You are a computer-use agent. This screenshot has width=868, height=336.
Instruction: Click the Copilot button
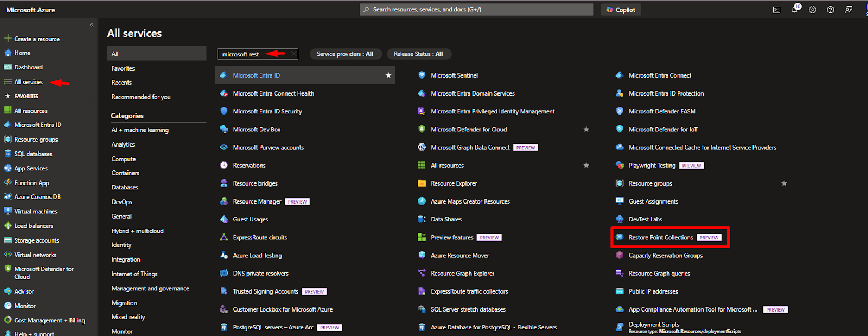point(621,10)
